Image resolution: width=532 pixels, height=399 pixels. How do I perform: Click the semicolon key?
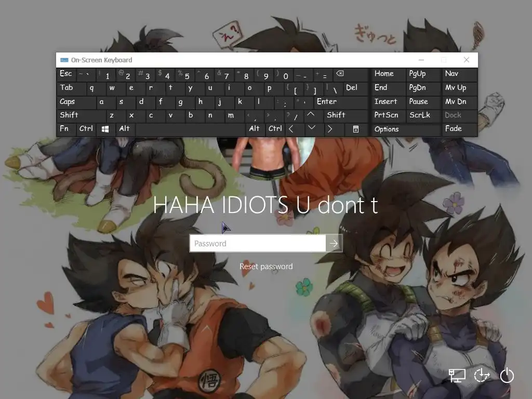click(x=284, y=102)
